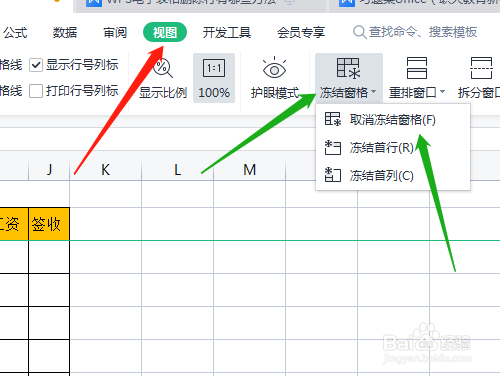500x376 pixels.
Task: Set zoom to 100% button
Action: (214, 78)
